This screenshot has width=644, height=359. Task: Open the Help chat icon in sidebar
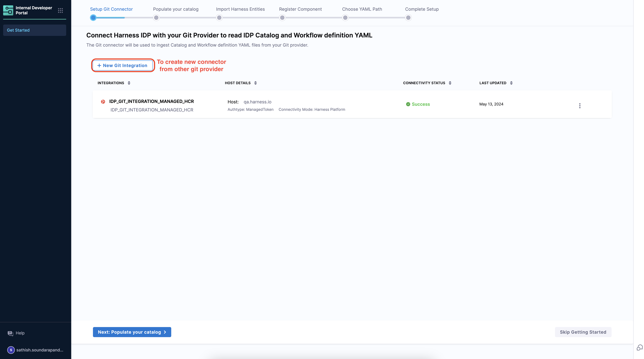point(10,333)
